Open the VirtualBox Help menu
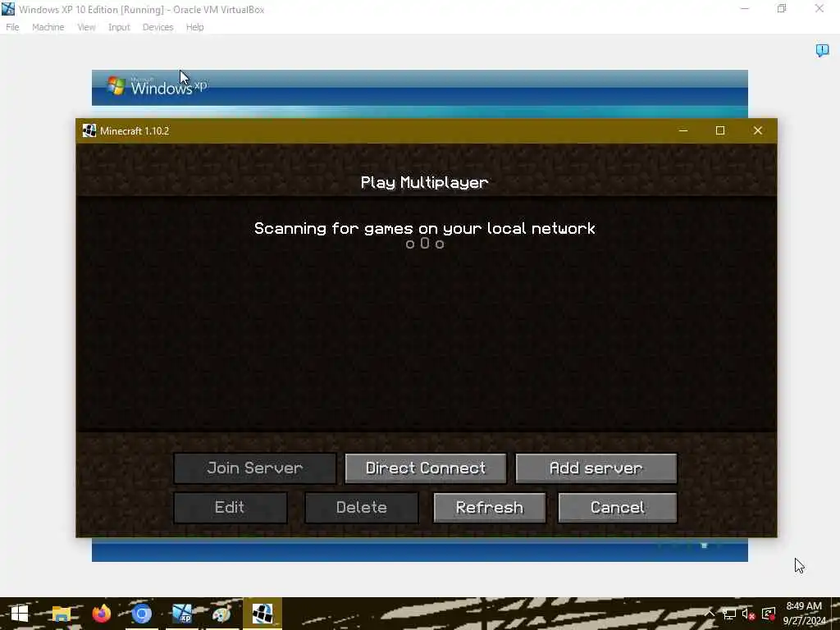 (x=195, y=27)
